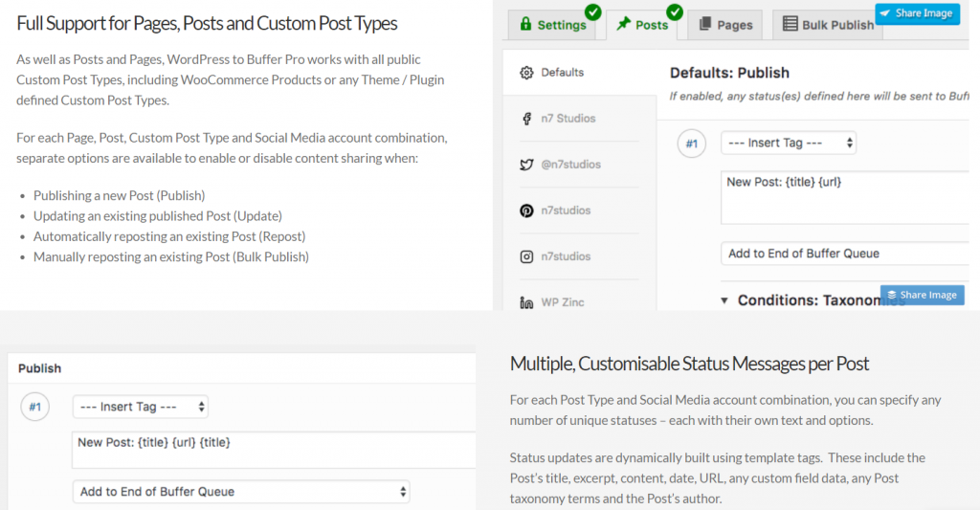
Task: Click the Twitter bird icon
Action: (526, 165)
